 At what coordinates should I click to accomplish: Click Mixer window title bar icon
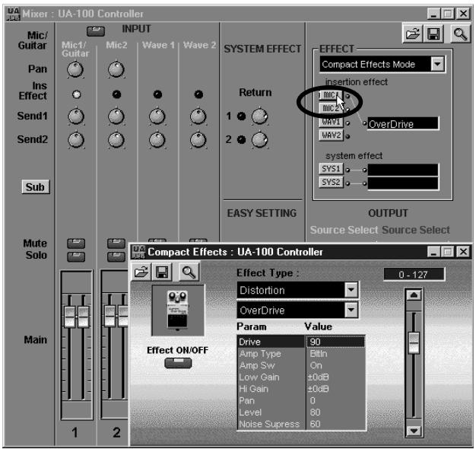point(13,14)
